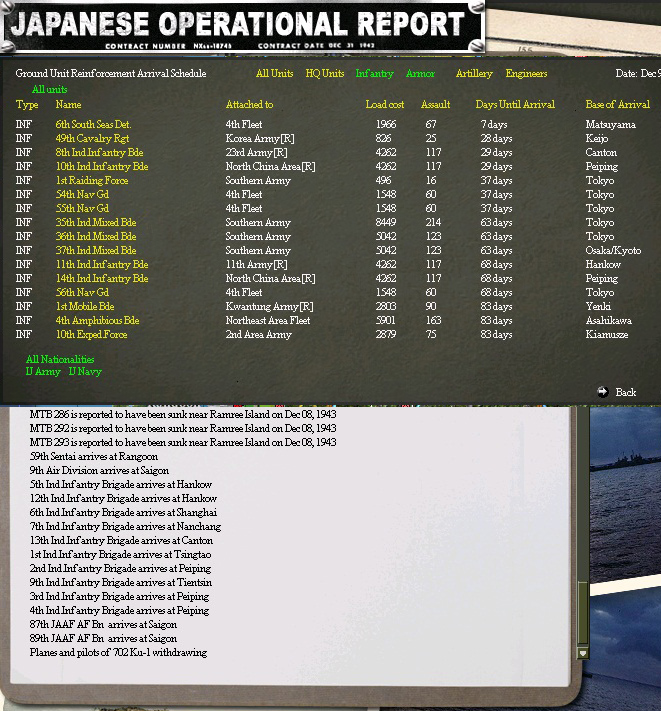This screenshot has width=661, height=711.
Task: Toggle the IJ Army nationality filter
Action: (43, 371)
